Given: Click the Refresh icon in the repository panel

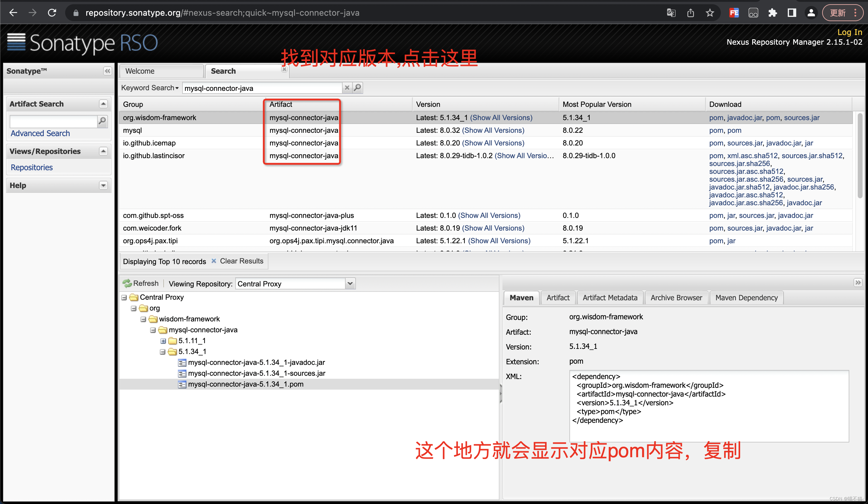Looking at the screenshot, I should [128, 283].
